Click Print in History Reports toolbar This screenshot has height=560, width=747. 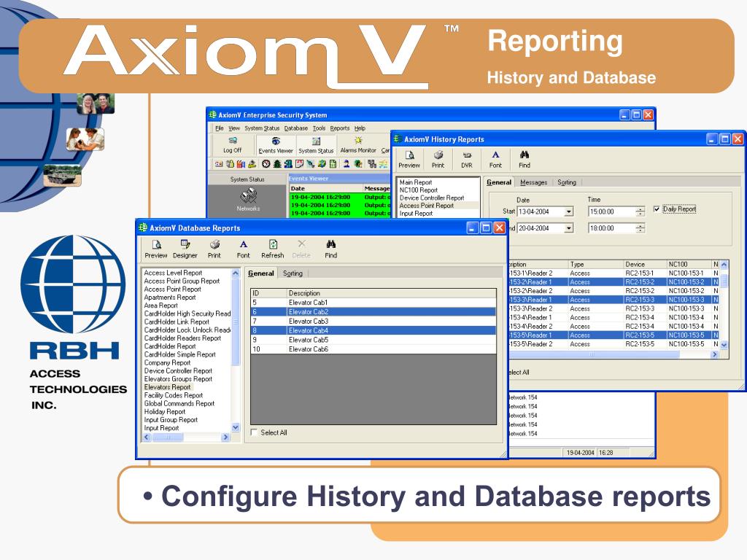(x=438, y=160)
